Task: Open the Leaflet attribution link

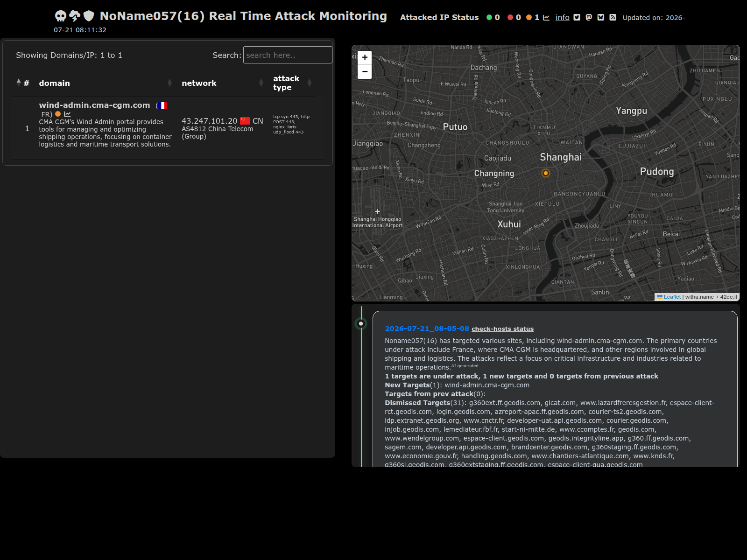Action: coord(672,297)
